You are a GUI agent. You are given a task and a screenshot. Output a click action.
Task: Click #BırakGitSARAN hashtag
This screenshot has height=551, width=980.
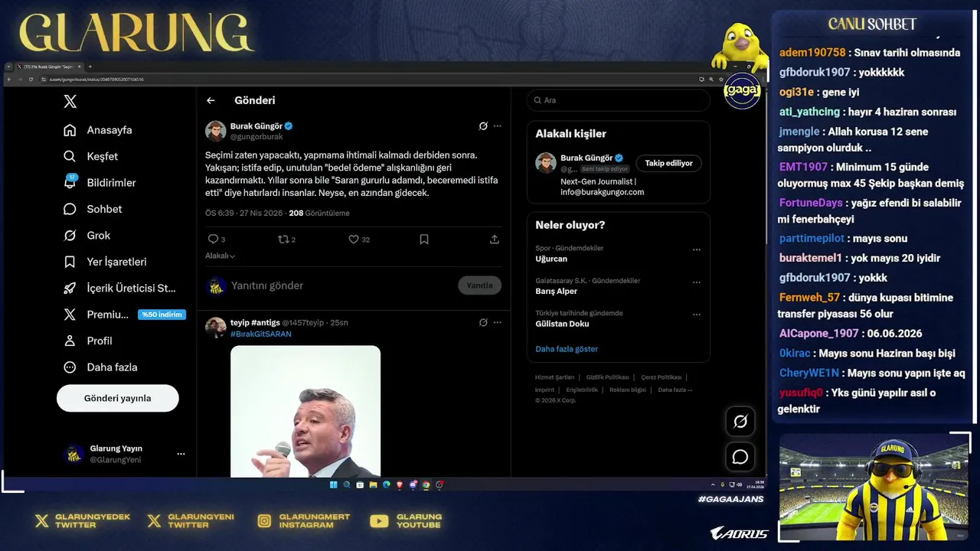coord(261,334)
